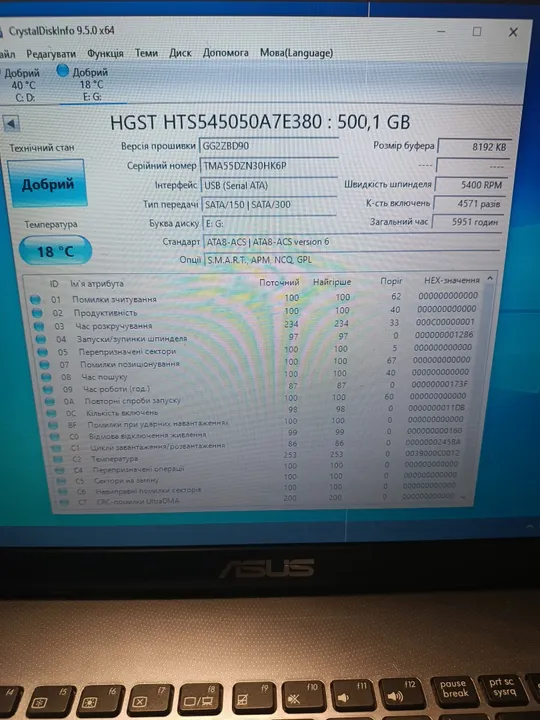Close the CrystalDiskInfo window
This screenshot has height=720, width=540.
pos(513,32)
